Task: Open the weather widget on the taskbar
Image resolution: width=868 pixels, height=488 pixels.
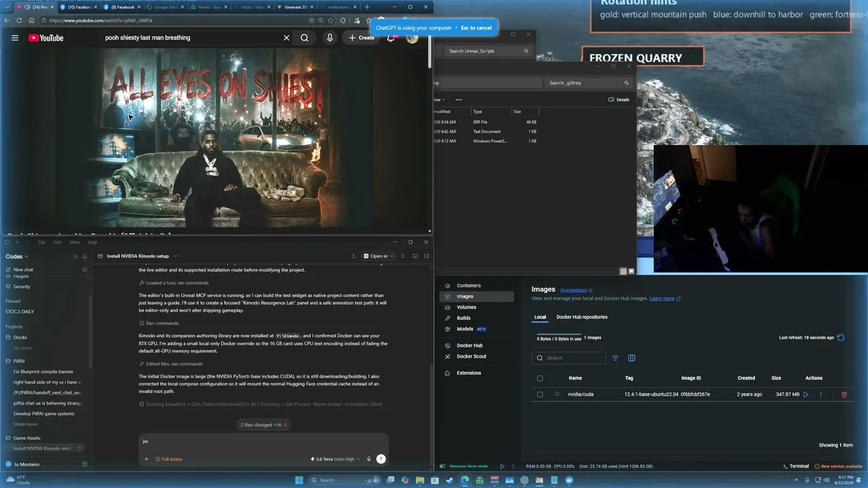Action: point(18,480)
